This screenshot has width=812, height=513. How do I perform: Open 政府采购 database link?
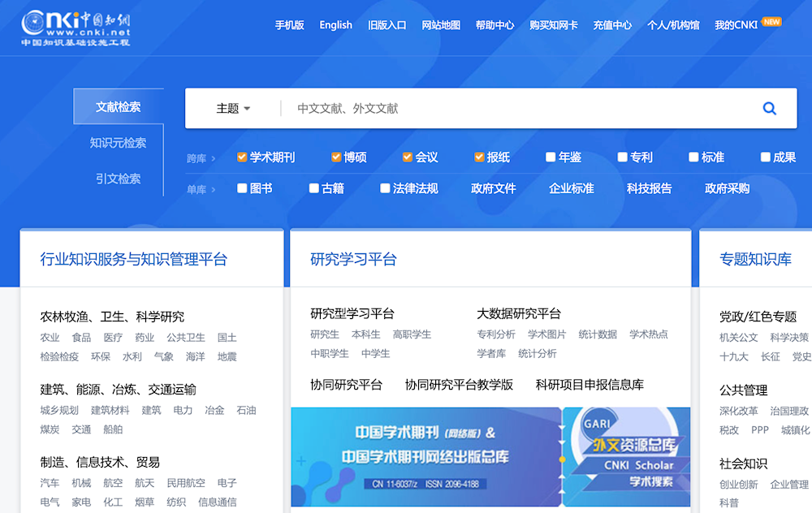[727, 188]
